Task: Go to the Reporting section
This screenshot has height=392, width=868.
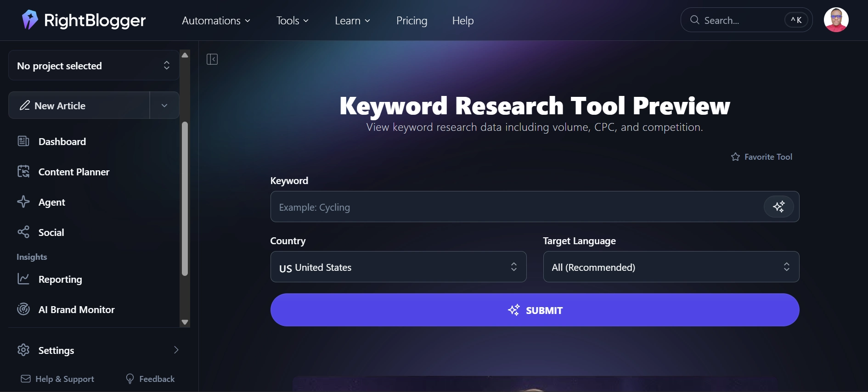Action: click(60, 279)
